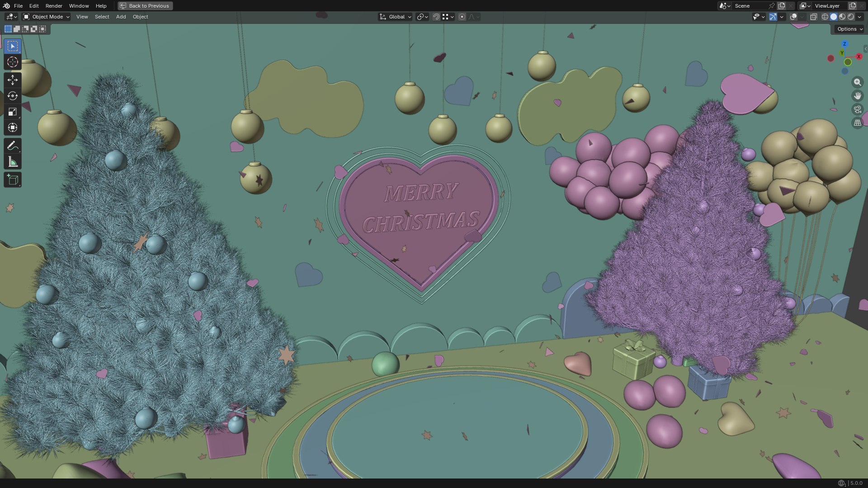Click the viewport zoom magnifier icon
The image size is (868, 488).
tap(857, 82)
